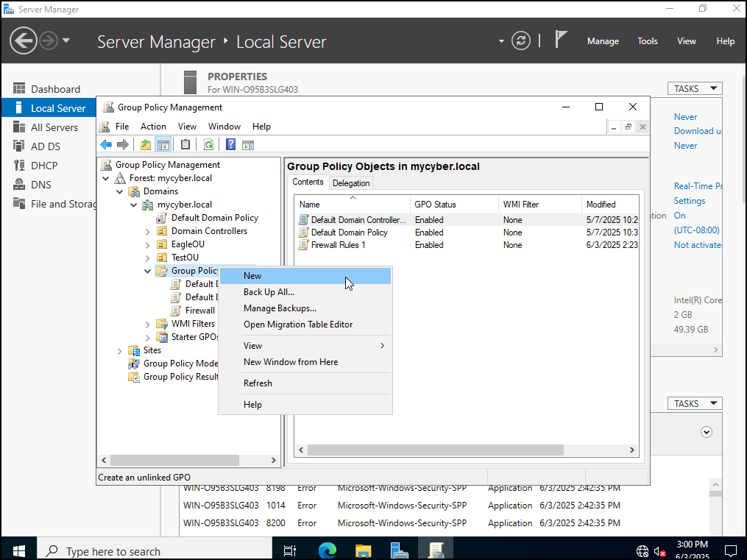Image resolution: width=747 pixels, height=560 pixels.
Task: Click the Show/Hide Action Pane icon
Action: 248,145
